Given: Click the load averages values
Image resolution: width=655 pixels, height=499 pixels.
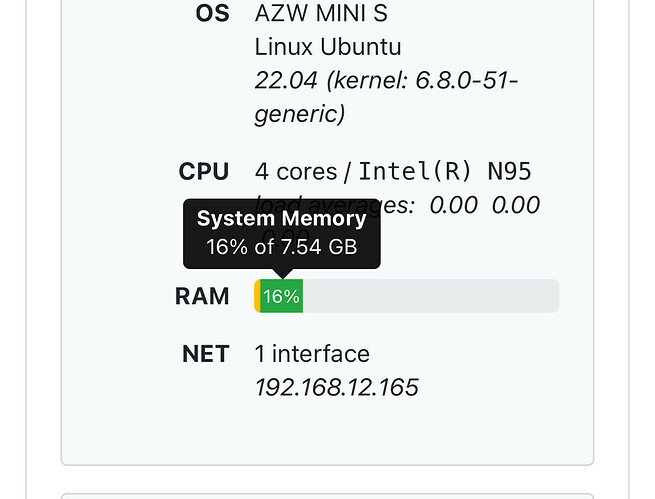Looking at the screenshot, I should point(484,205).
